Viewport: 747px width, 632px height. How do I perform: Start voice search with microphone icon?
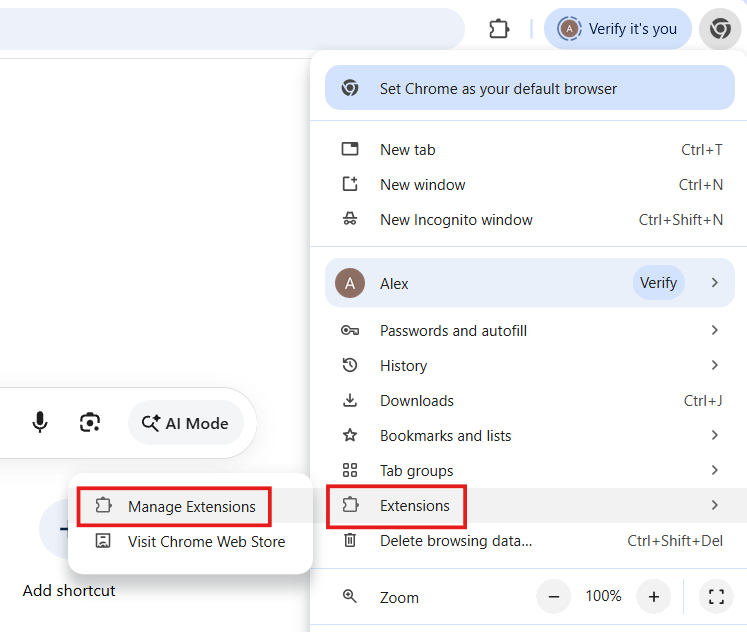point(40,422)
